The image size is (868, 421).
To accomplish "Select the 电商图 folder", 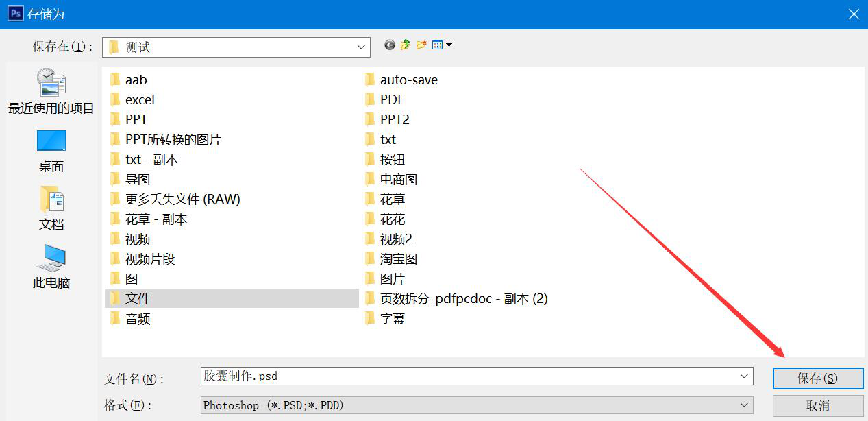I will [x=398, y=180].
